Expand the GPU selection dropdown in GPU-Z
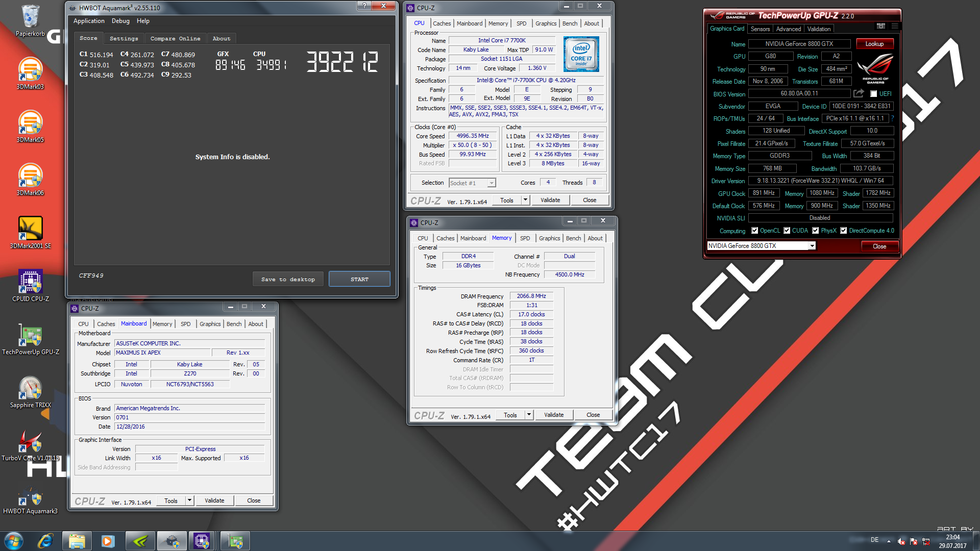 (812, 246)
